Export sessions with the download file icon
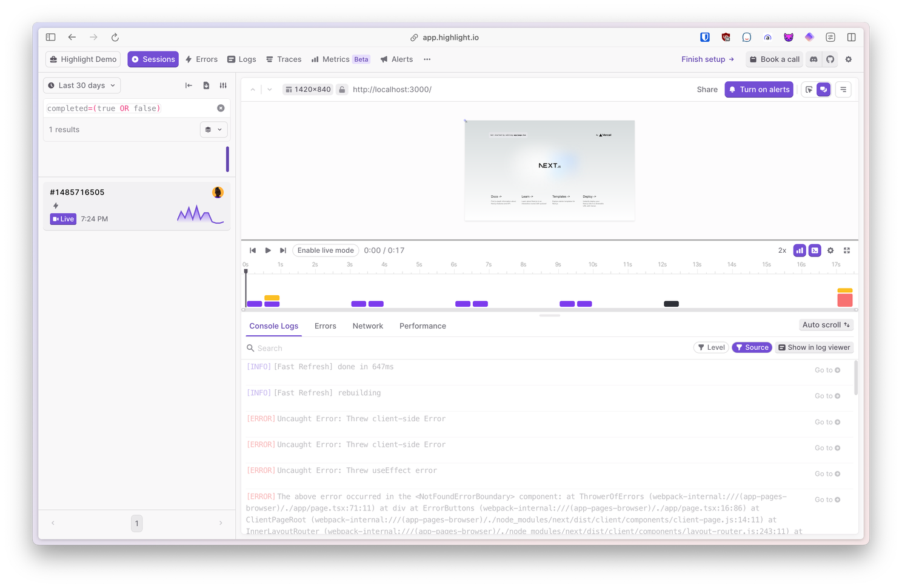Image resolution: width=902 pixels, height=588 pixels. click(x=206, y=85)
